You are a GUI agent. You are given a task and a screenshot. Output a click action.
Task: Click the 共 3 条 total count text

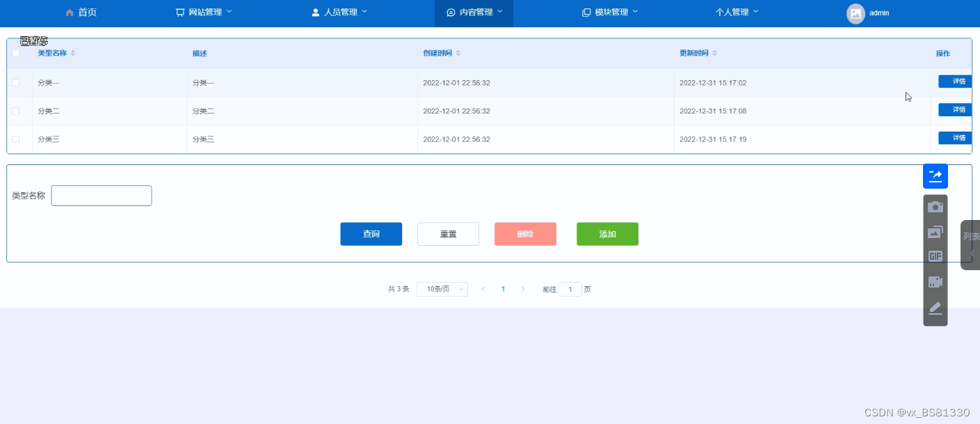pos(399,289)
